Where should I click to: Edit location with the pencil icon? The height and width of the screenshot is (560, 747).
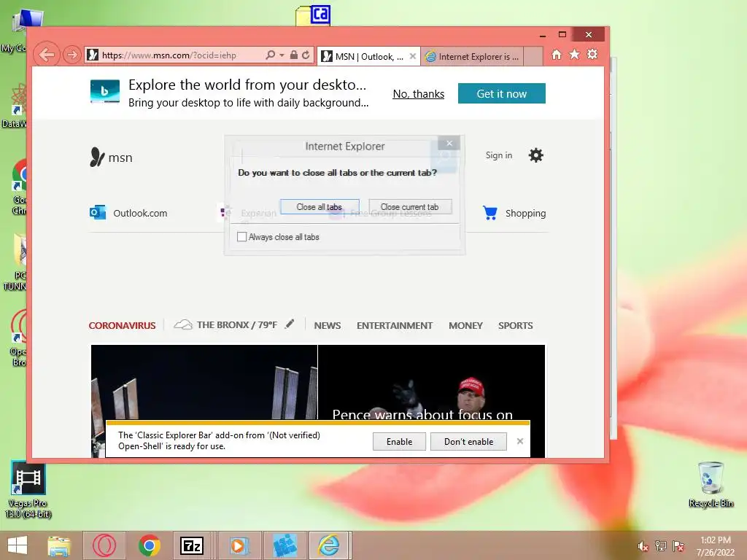(x=290, y=324)
